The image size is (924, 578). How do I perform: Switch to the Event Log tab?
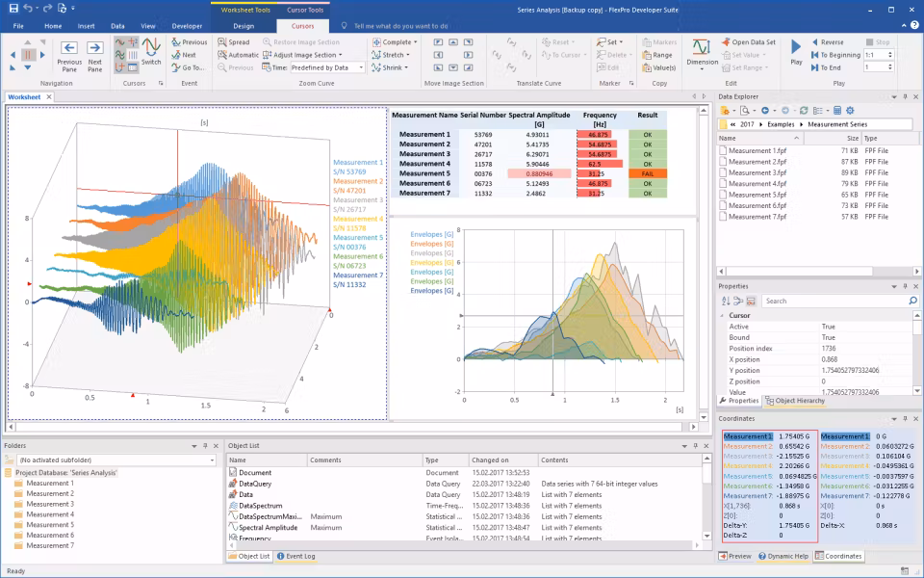[x=295, y=556]
